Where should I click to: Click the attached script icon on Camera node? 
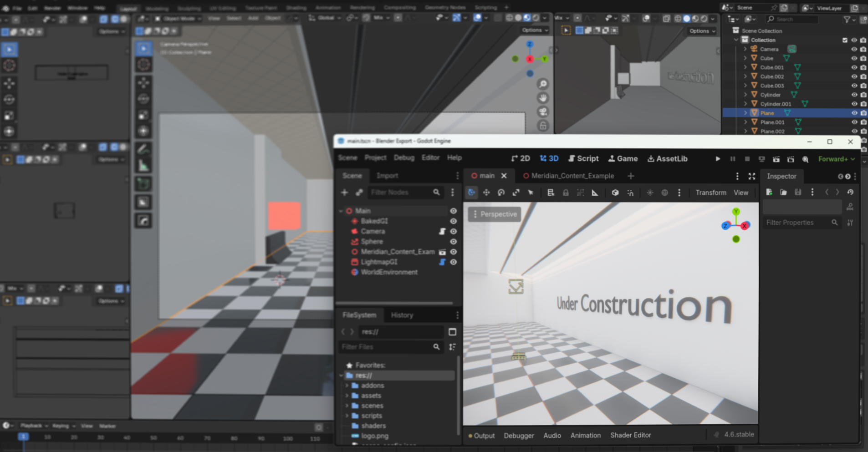[x=442, y=231]
